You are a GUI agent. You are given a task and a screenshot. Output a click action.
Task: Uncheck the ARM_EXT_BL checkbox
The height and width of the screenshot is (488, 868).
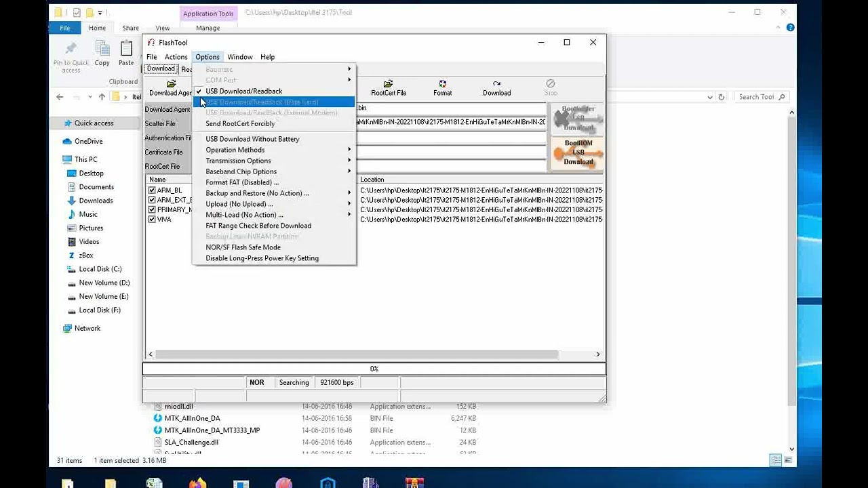pos(152,200)
